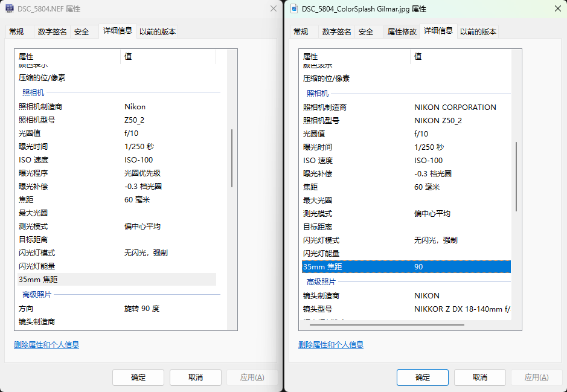Screen dimensions: 567x392
Task: Select 镜头制造商 row showing NIKON
Action: click(x=406, y=296)
